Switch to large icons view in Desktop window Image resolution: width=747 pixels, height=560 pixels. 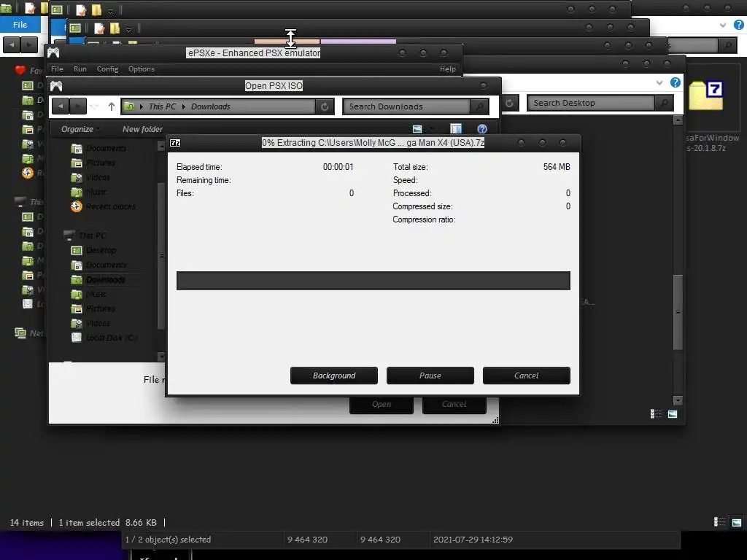(672, 414)
